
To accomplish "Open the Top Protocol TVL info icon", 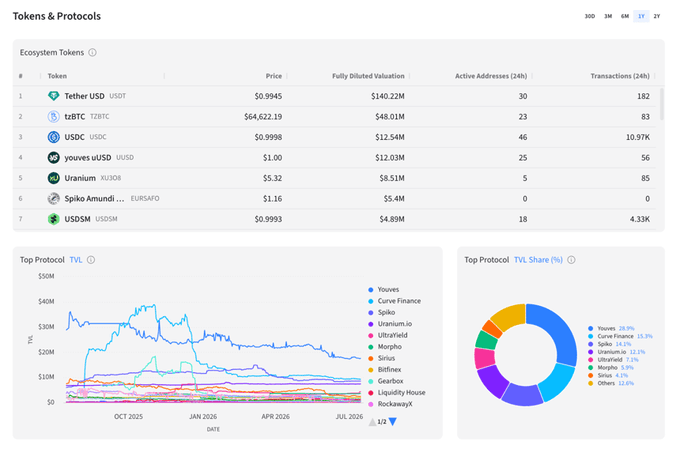I will (91, 260).
